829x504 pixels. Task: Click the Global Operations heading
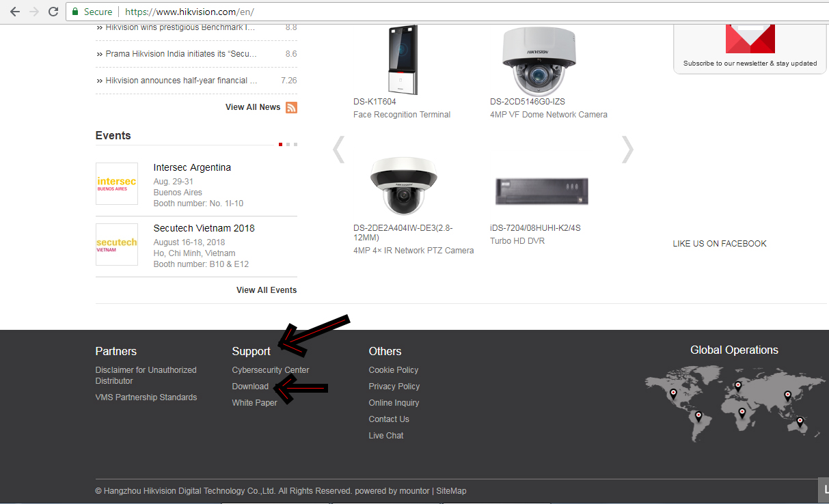(x=734, y=350)
